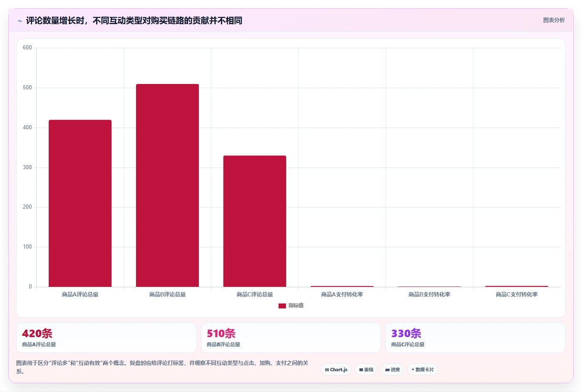Image resolution: width=582 pixels, height=392 pixels.
Task: Click the 200 y-axis tick value
Action: 27,207
